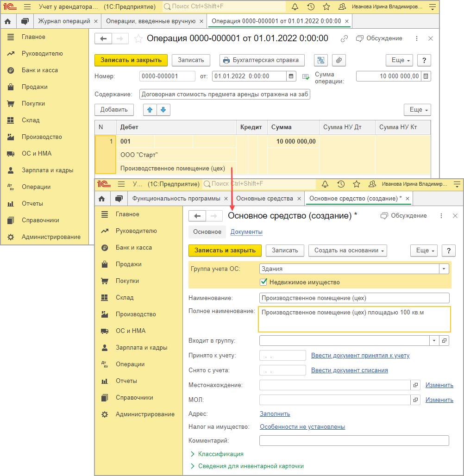Open Местонахождение field open icon
Screen dimensions: 464x476
[415, 385]
